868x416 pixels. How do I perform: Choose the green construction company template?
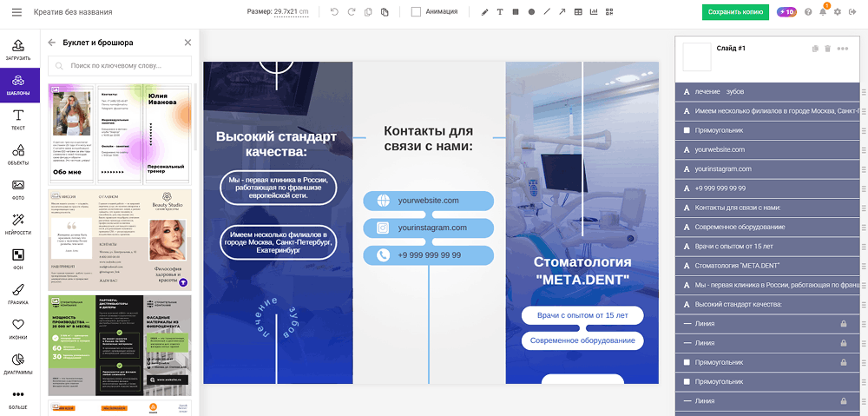click(x=120, y=345)
